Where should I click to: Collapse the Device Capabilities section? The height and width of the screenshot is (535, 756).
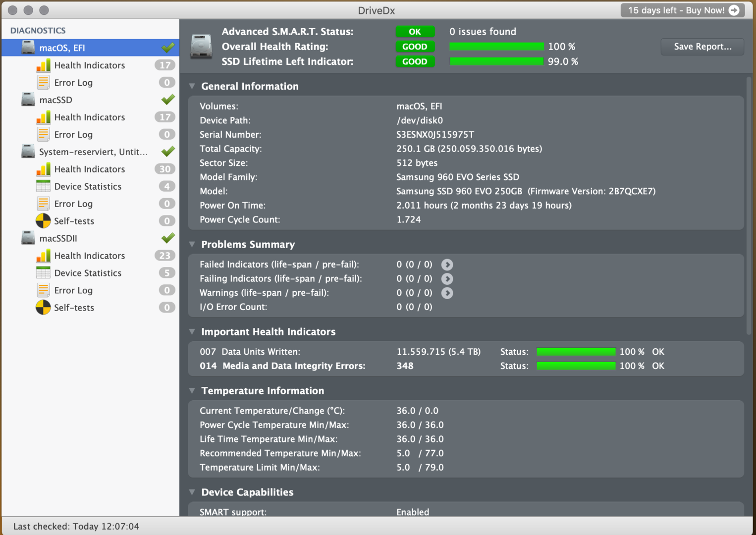(192, 492)
